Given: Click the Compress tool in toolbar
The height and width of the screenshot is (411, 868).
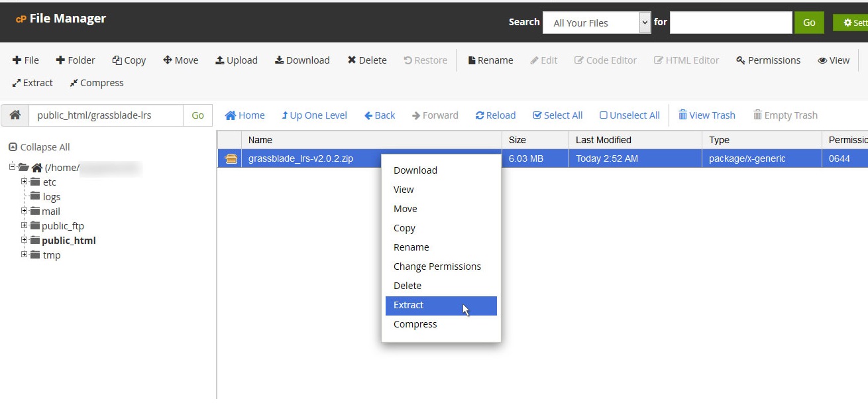Looking at the screenshot, I should coord(96,83).
